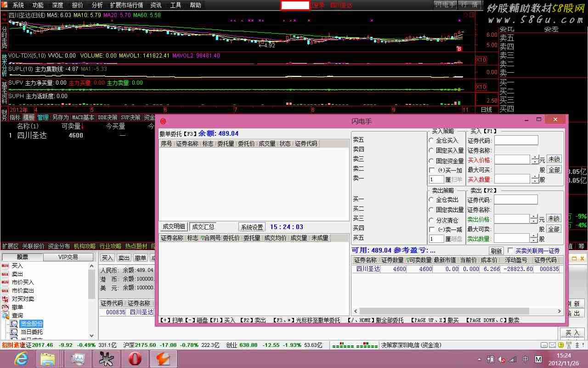Open the 扩展市场行情 menu
The width and height of the screenshot is (588, 368).
click(x=126, y=5)
